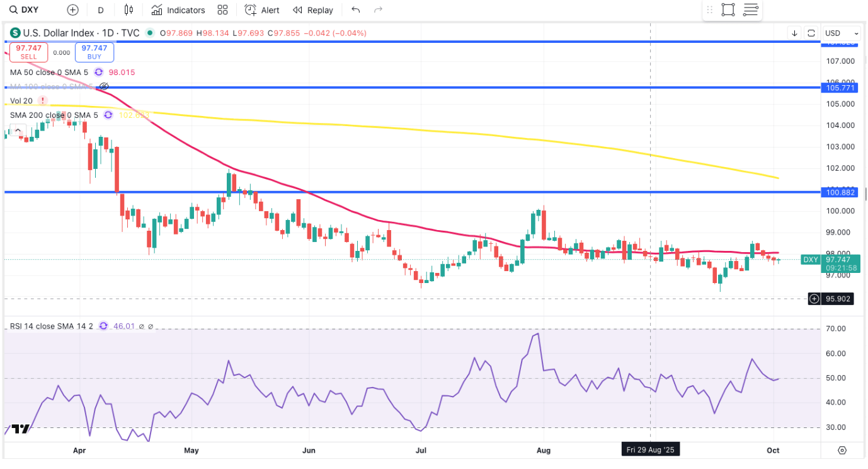
Task: Open the DXY symbol search
Action: click(25, 10)
